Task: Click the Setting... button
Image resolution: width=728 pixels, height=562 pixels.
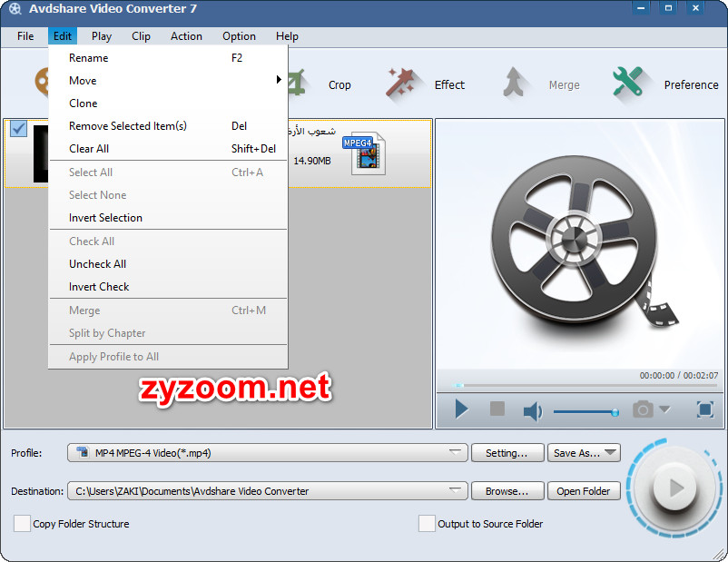Action: click(507, 453)
